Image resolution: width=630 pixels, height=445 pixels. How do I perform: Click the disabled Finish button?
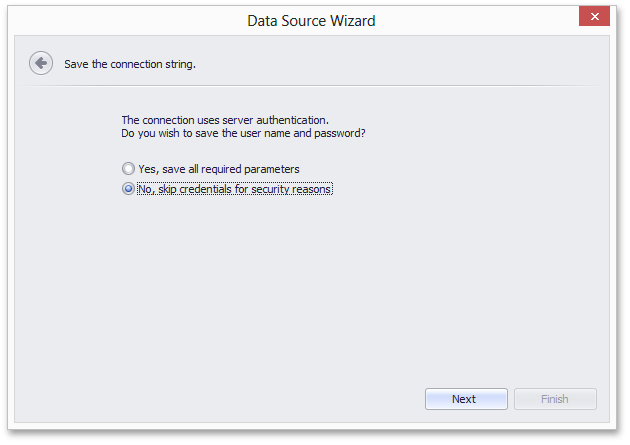[x=555, y=399]
